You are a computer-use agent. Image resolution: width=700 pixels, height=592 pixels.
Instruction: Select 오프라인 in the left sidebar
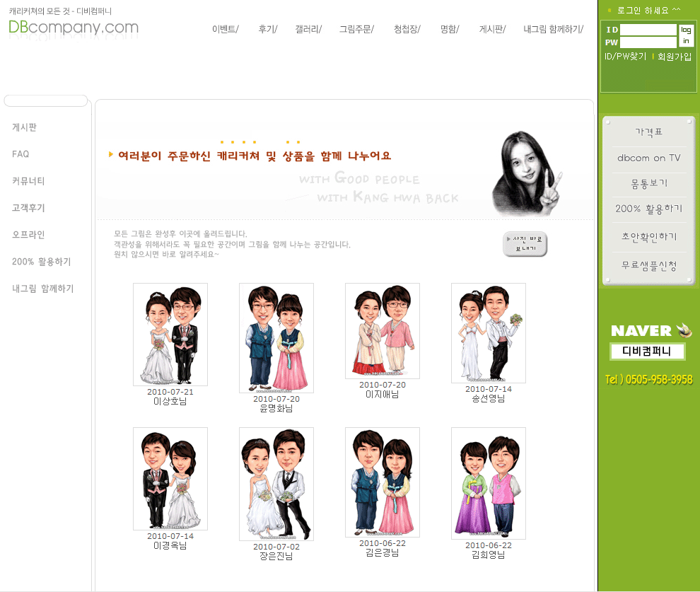pyautogui.click(x=28, y=234)
